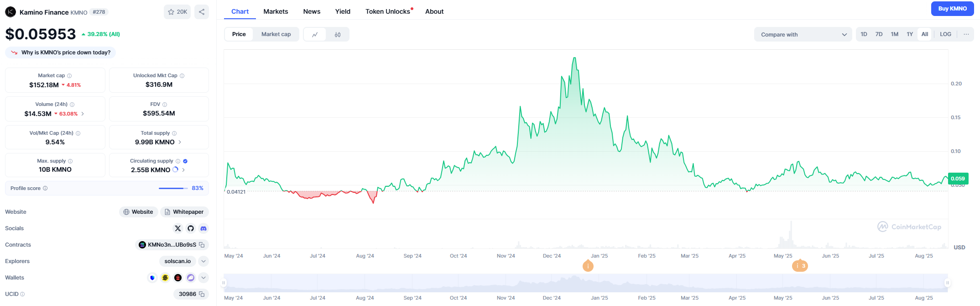Open the Unlocked Mkt Cap info icon
980x306 pixels.
tap(182, 76)
